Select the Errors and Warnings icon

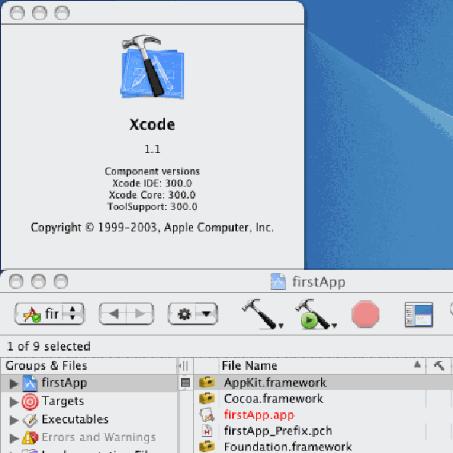[x=30, y=438]
